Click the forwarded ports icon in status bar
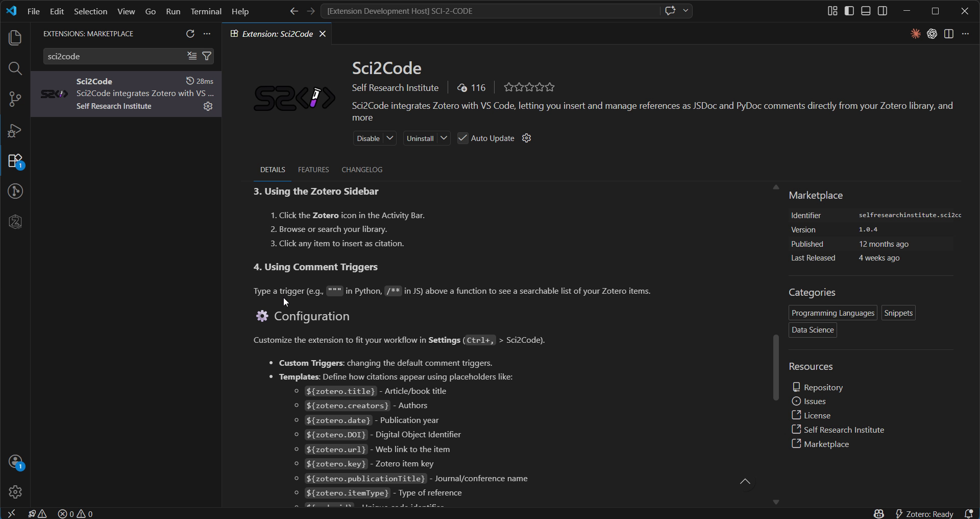Screen dimensions: 980x519 (37, 514)
